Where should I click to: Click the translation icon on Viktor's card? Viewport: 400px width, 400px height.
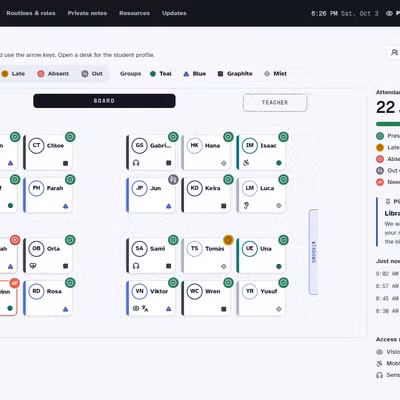pos(145,309)
